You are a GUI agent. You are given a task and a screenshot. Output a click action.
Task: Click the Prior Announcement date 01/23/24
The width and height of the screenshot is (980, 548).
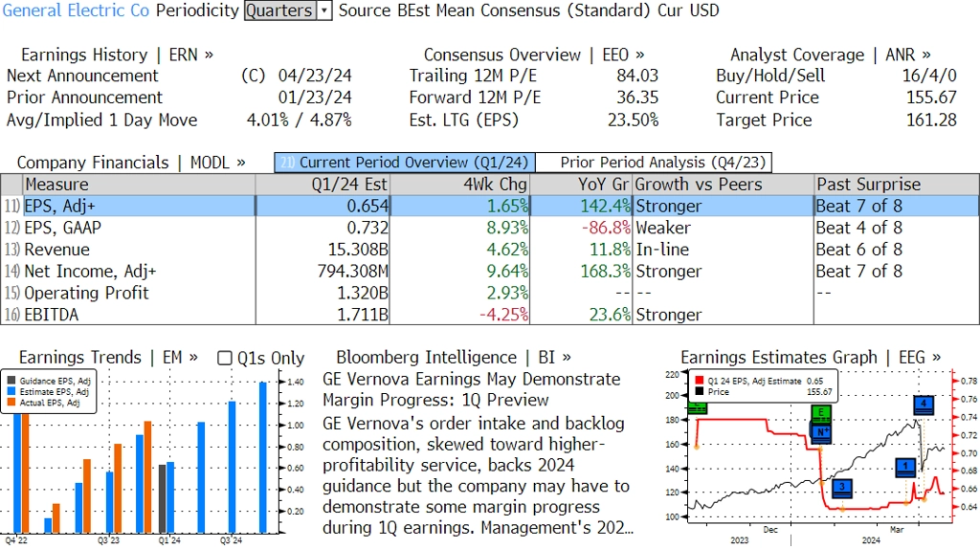[314, 98]
